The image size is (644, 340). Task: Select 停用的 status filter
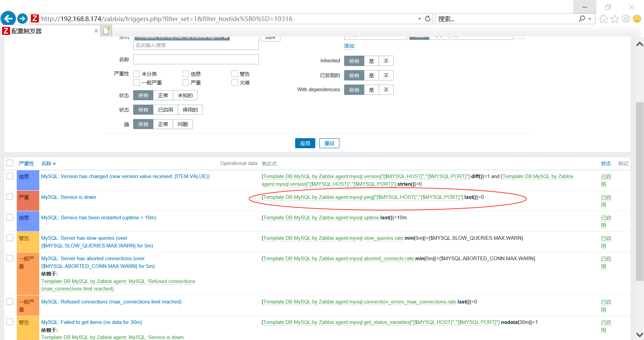(x=190, y=110)
